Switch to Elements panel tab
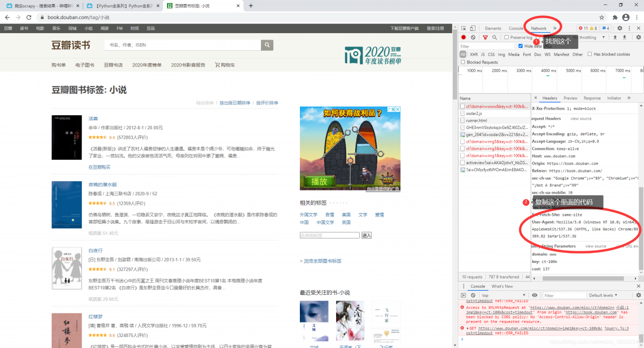 tap(493, 28)
